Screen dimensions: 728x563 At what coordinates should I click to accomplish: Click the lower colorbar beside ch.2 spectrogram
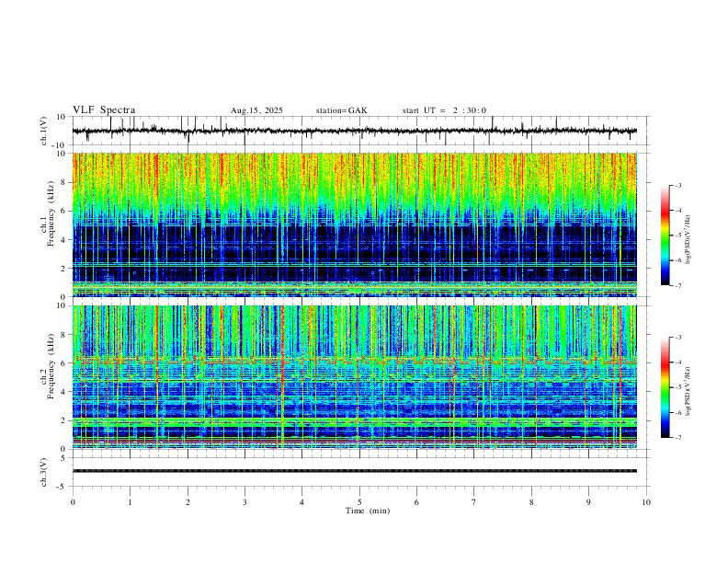pos(665,387)
